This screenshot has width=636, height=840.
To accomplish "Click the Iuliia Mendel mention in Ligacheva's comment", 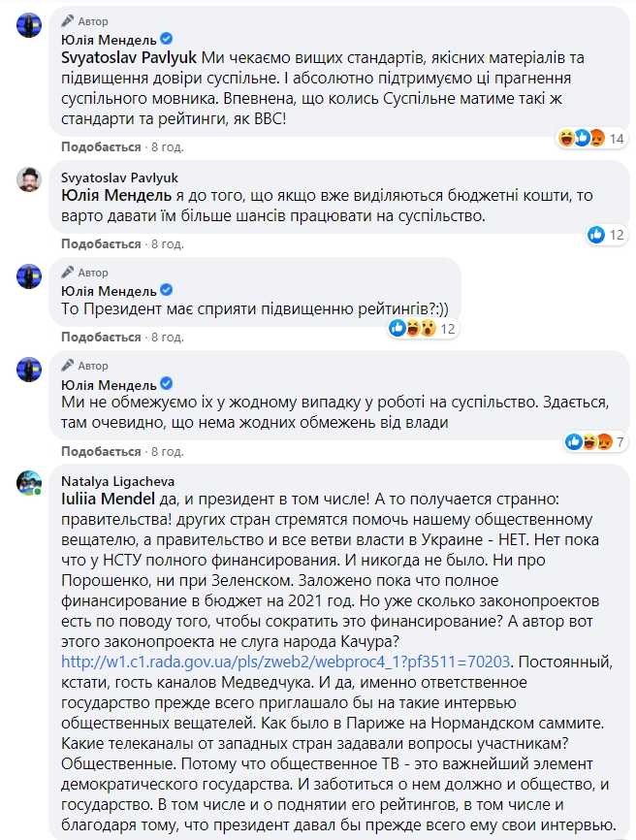I will [x=107, y=500].
